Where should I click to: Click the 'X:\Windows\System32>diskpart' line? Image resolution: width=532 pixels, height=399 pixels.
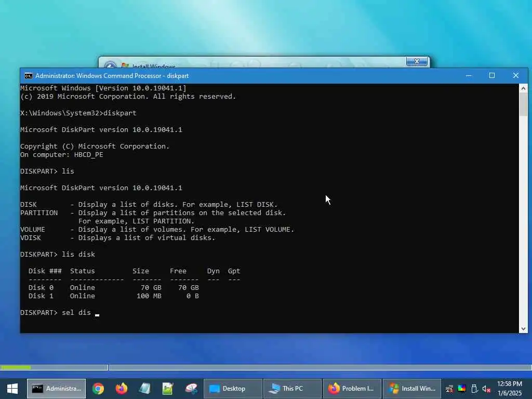(78, 113)
